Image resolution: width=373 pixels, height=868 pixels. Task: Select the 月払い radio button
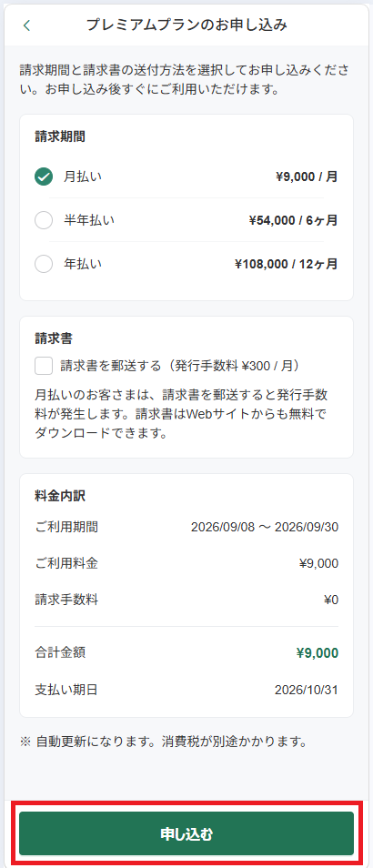[x=44, y=177]
